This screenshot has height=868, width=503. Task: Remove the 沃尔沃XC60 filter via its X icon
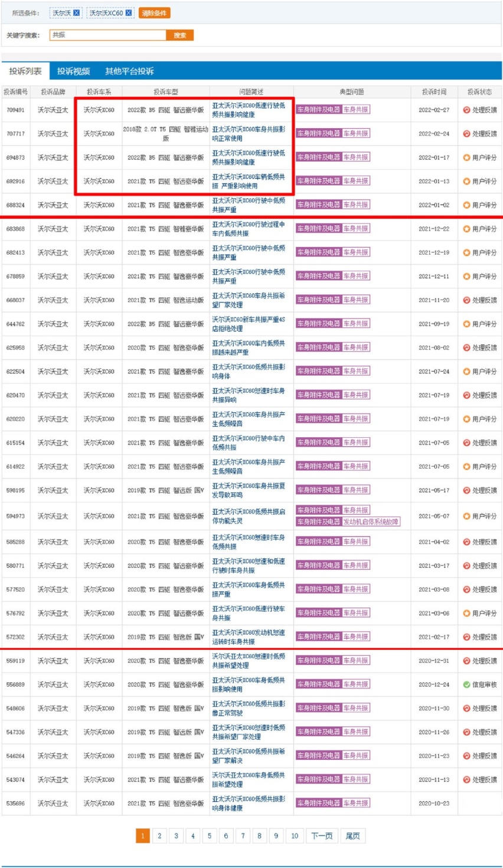coord(129,13)
